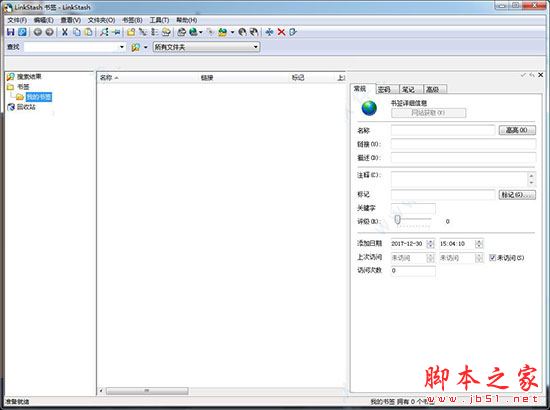Open the import icon's dropdown arrow
This screenshot has height=410, width=550.
(232, 32)
